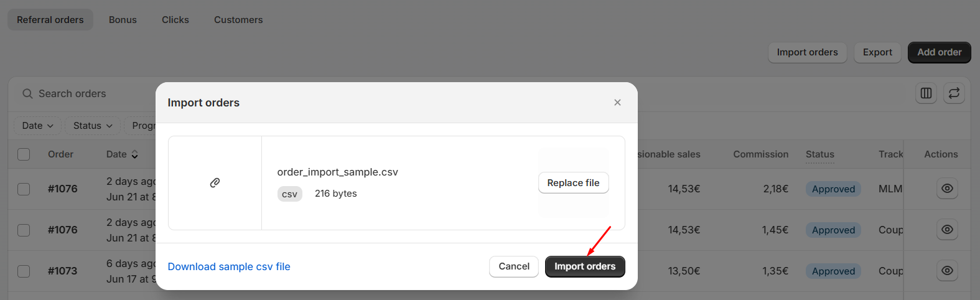Click the file attachment paperclip icon

click(215, 183)
